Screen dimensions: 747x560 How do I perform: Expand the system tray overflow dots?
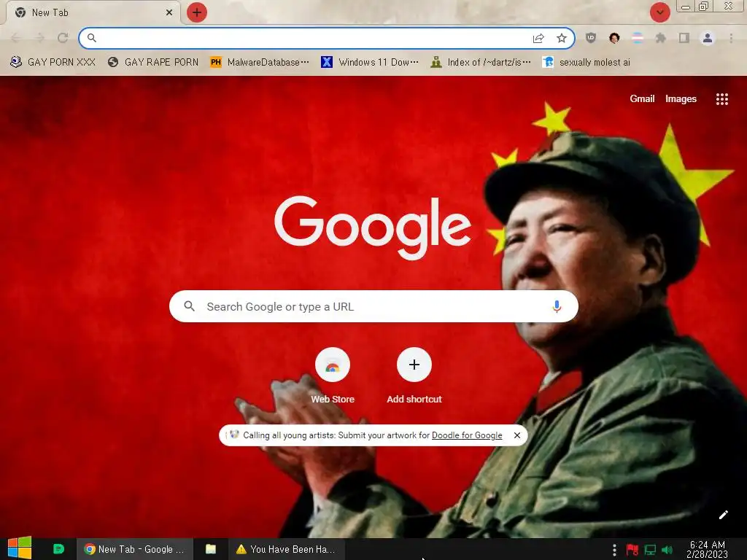pyautogui.click(x=614, y=550)
